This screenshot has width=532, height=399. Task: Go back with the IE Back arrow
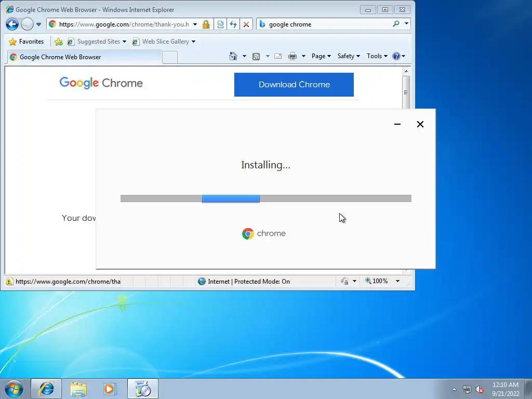pos(12,24)
